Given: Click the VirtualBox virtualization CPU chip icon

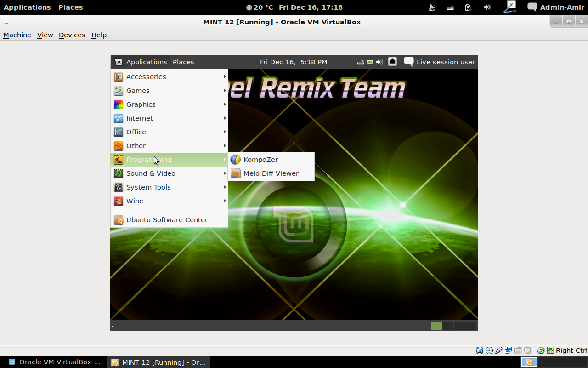Looking at the screenshot, I should (528, 351).
